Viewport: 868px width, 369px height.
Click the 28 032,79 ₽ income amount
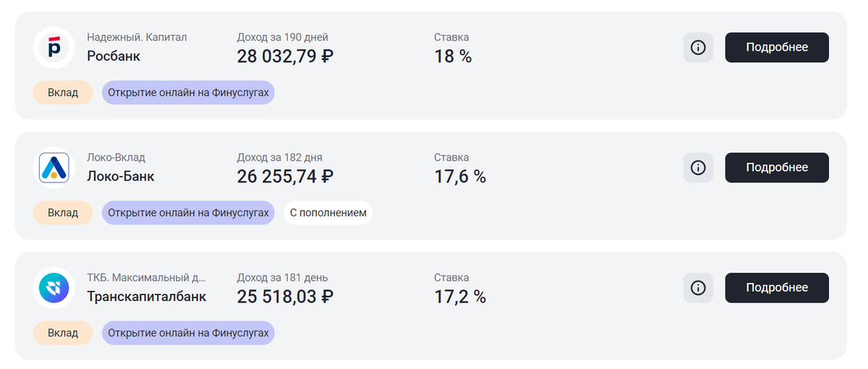point(285,56)
